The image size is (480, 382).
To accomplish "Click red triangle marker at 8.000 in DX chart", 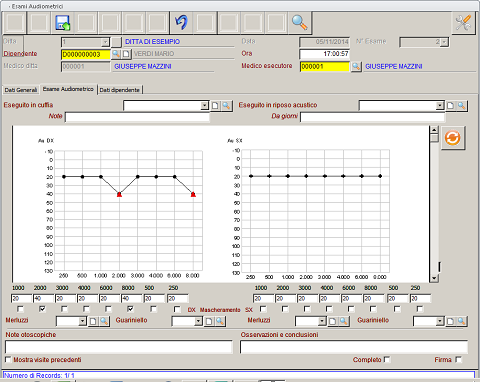I will click(x=193, y=194).
